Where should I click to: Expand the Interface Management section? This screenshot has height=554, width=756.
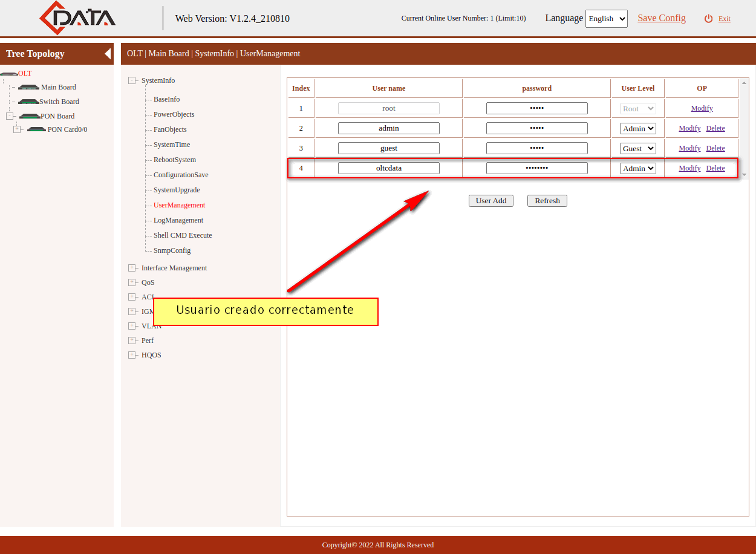132,268
